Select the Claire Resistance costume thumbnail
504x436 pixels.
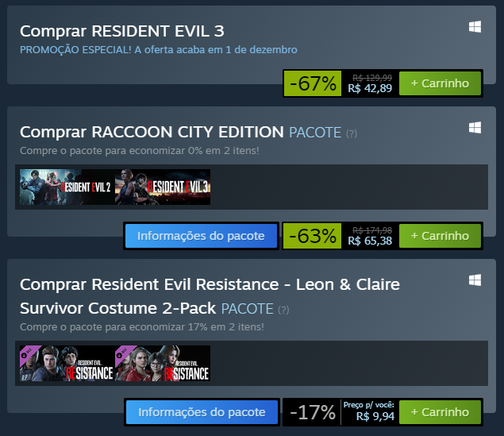click(x=163, y=363)
